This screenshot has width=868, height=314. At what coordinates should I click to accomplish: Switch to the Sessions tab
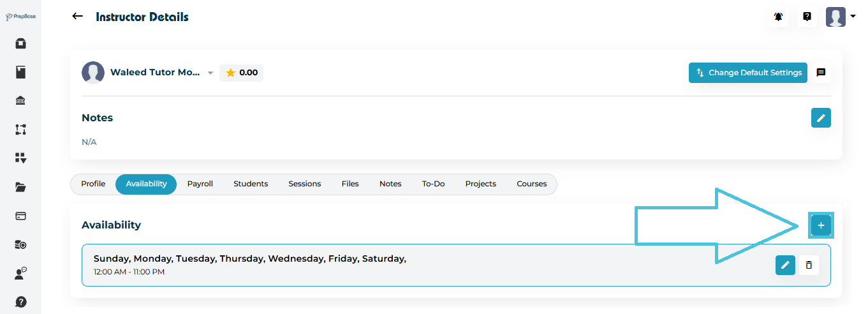pos(304,184)
